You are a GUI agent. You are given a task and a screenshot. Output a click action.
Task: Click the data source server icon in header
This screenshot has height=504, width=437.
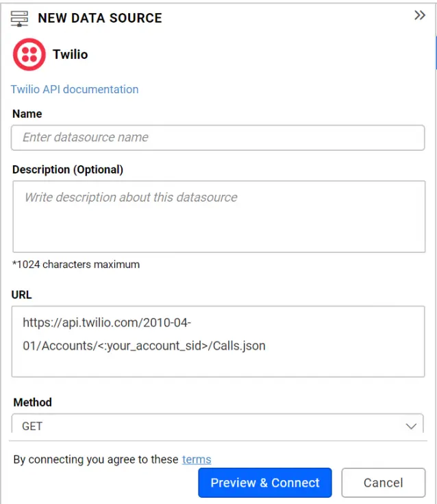point(20,18)
